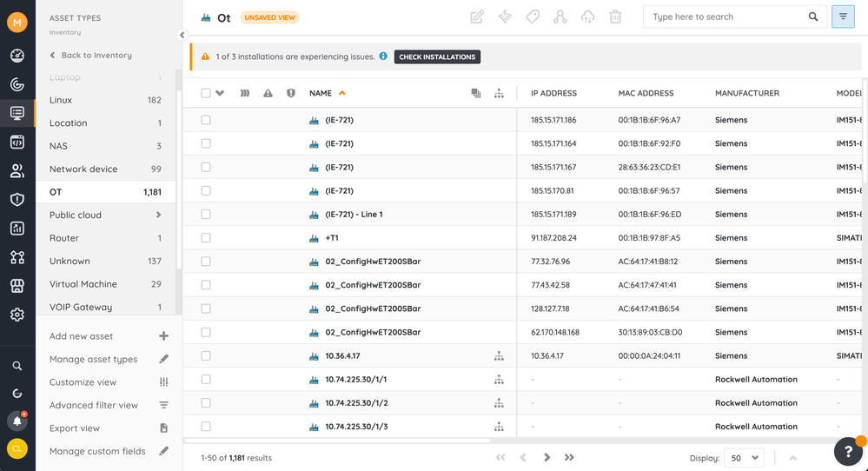
Task: Open settings gear in left sidebar
Action: pos(17,315)
